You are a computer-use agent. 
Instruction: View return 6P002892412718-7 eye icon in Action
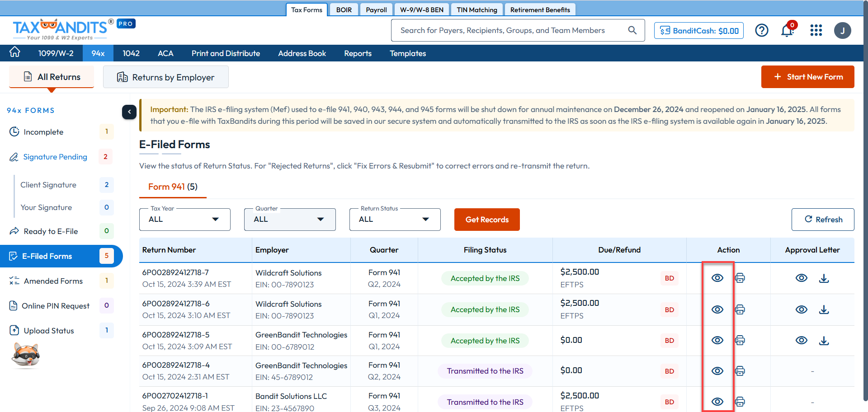click(717, 278)
